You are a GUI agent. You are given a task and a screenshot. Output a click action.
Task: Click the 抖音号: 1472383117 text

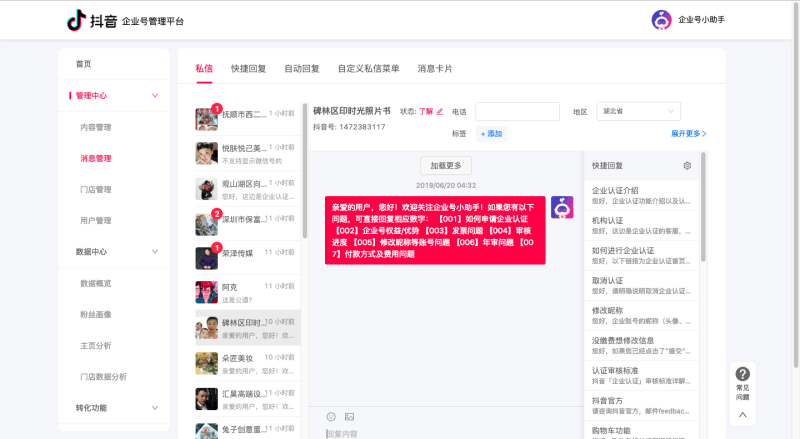click(x=349, y=127)
